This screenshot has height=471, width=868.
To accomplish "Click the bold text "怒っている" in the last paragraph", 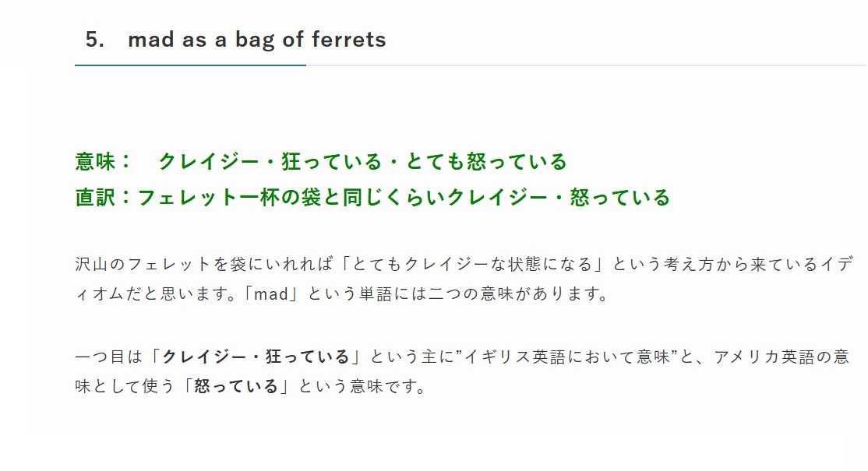I will tap(236, 386).
